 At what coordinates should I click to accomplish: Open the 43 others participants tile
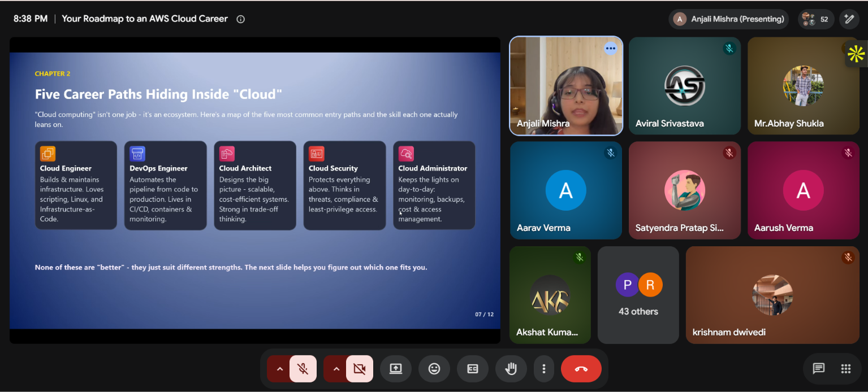click(638, 295)
